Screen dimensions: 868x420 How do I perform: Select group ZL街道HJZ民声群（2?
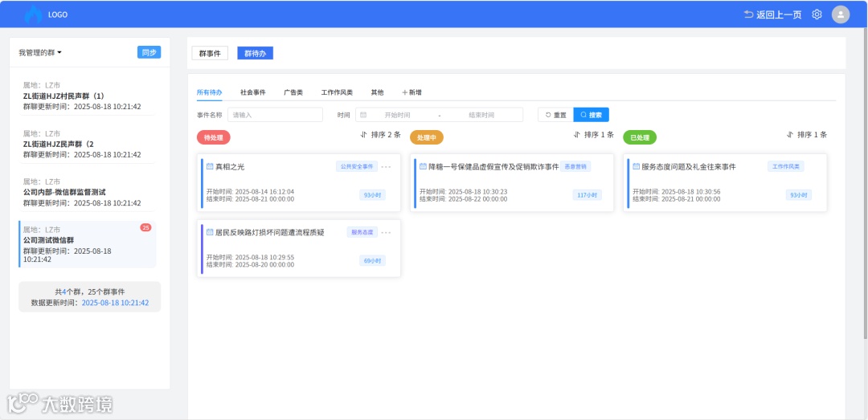point(88,144)
